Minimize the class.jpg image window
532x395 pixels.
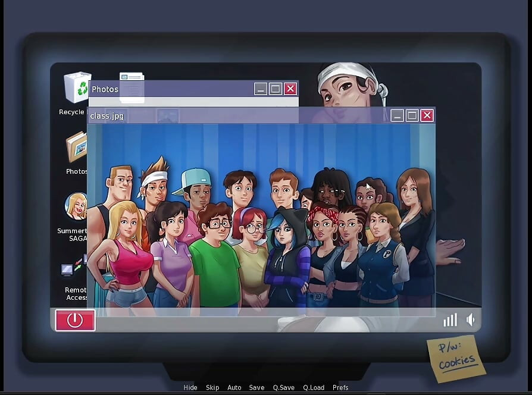(x=397, y=115)
